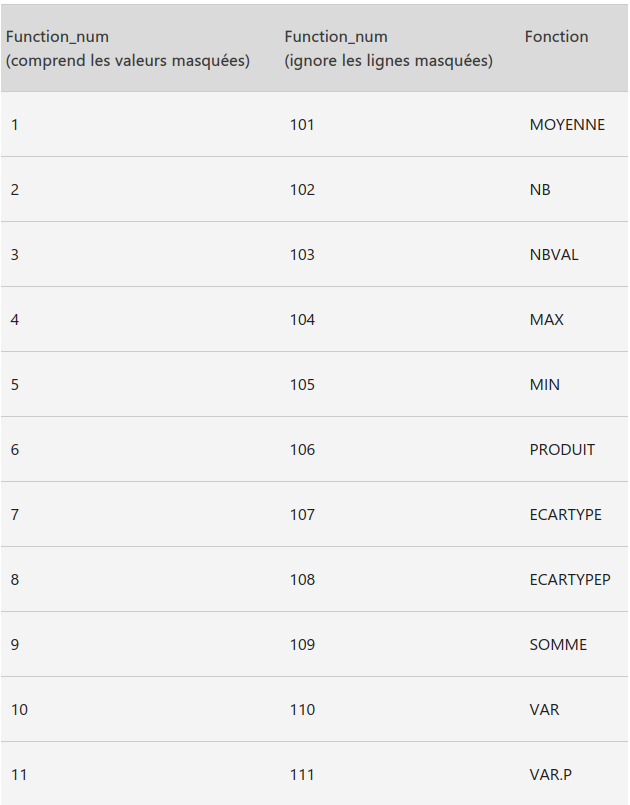Select the number 105 cell
Image resolution: width=630 pixels, height=805 pixels.
point(302,385)
